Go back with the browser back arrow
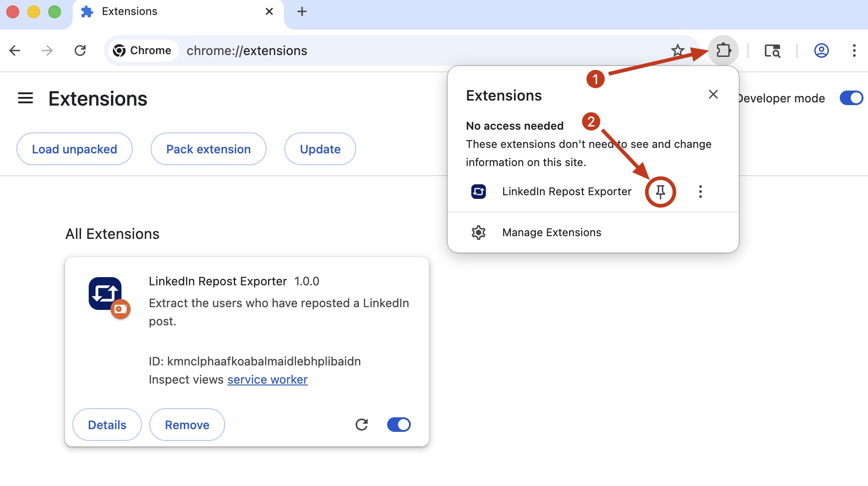Viewport: 868px width, 486px height. (15, 51)
